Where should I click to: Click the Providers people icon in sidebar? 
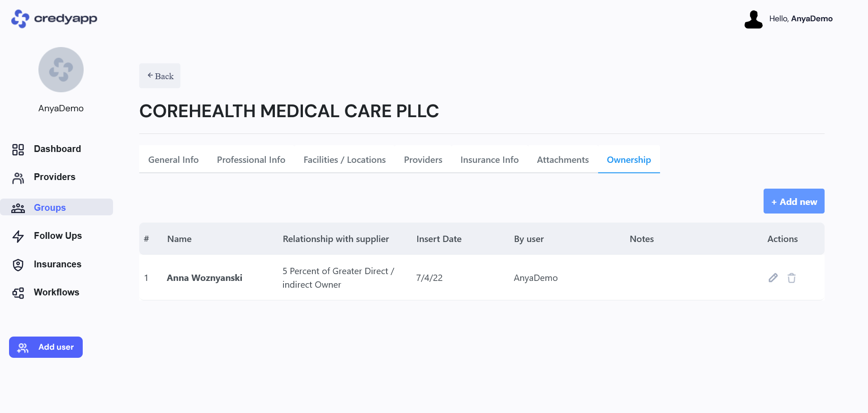tap(18, 178)
